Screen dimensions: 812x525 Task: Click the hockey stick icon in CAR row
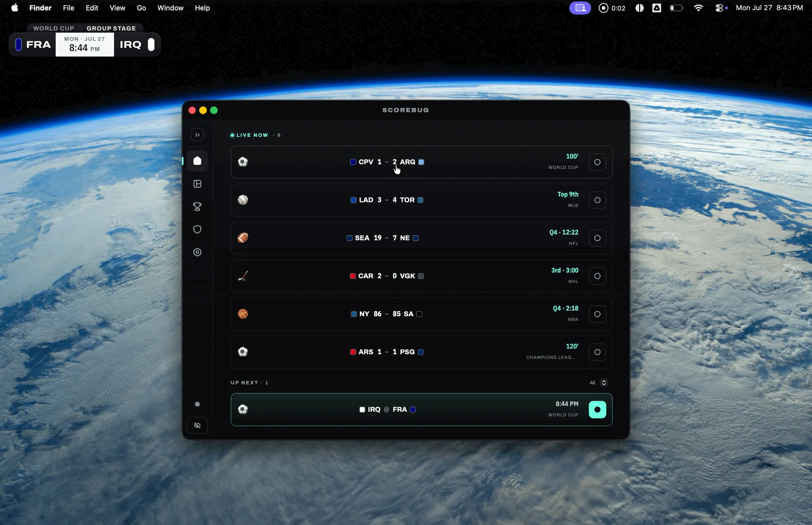[243, 276]
